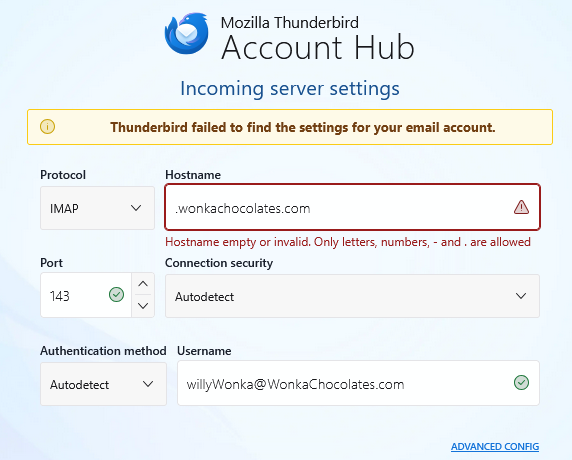
Task: Click the green checkmark in the Username field
Action: click(x=521, y=383)
